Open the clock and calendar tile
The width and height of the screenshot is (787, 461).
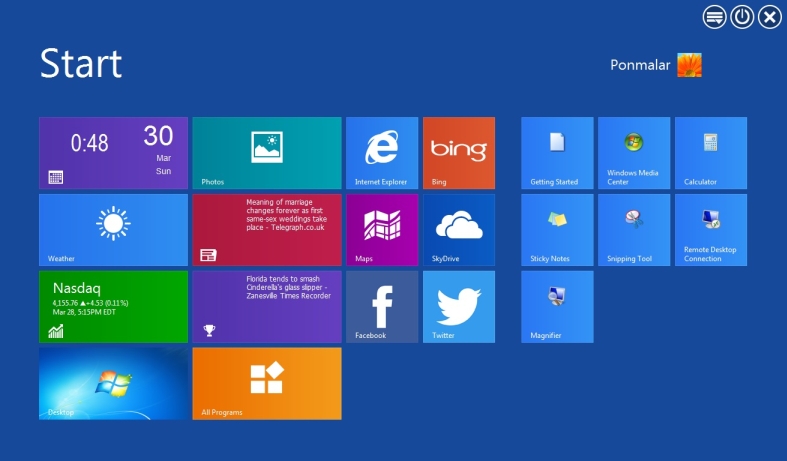(113, 153)
